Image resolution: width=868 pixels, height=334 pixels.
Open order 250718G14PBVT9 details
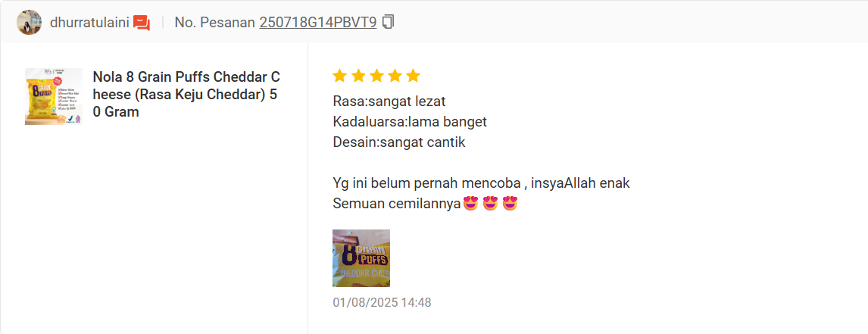pos(318,23)
